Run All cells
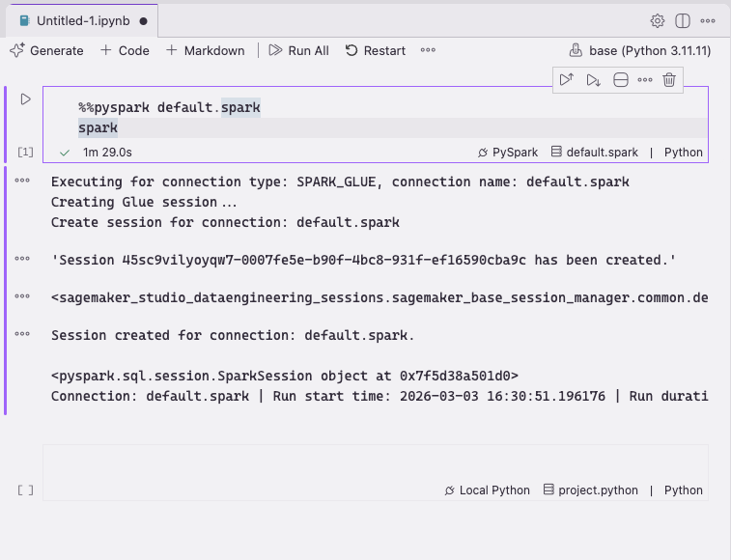 [x=298, y=50]
